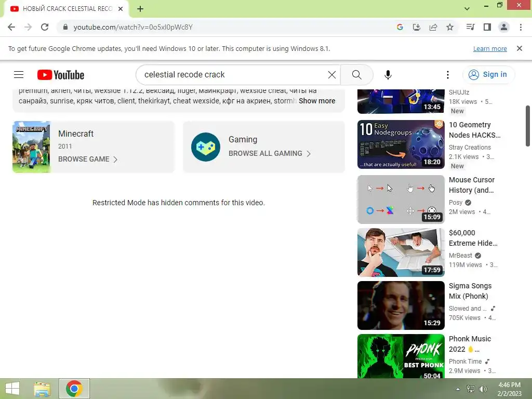Go to the YouTube home logo

[61, 75]
